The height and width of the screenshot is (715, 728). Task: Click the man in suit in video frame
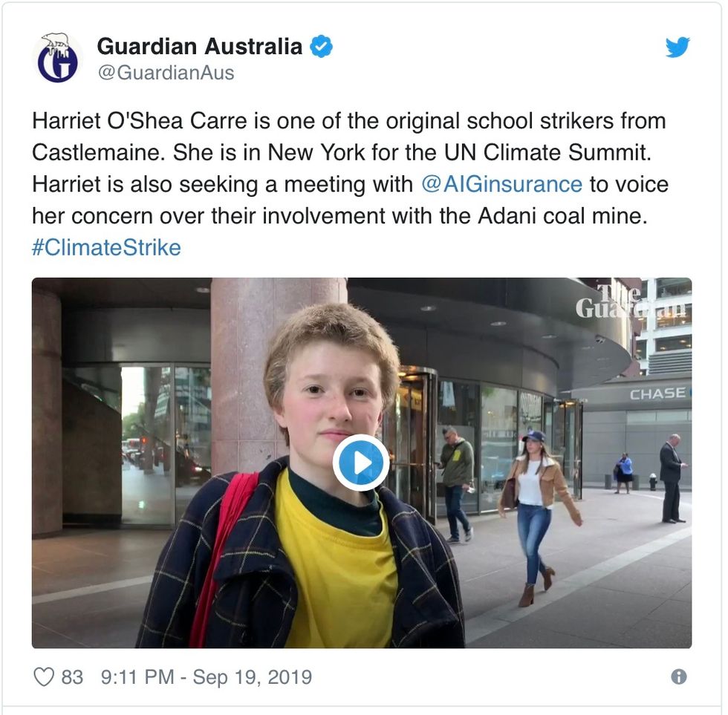point(672,478)
